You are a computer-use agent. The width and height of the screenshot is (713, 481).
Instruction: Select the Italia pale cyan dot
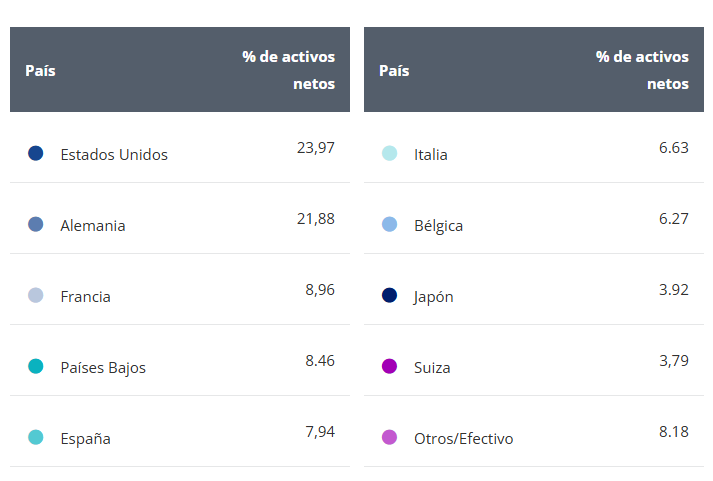(x=390, y=154)
